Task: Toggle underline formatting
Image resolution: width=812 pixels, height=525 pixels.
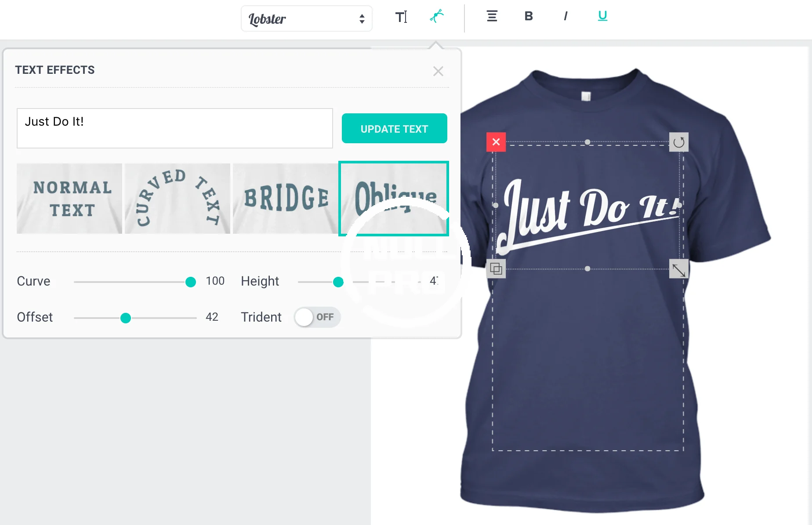Action: 602,16
